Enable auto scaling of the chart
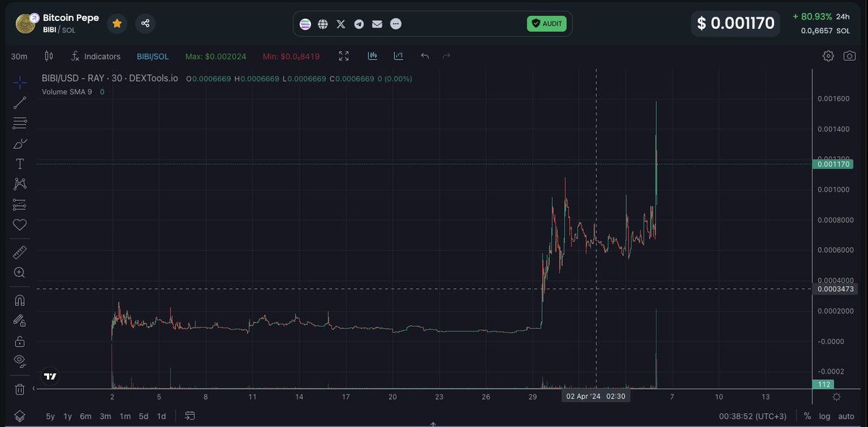The width and height of the screenshot is (868, 427). pos(846,416)
